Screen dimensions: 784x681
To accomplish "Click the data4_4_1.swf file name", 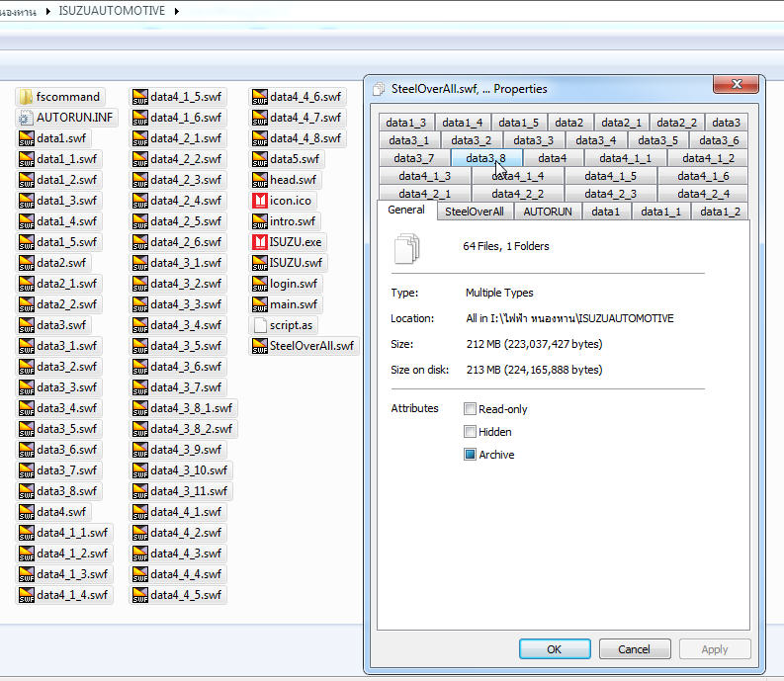I will (186, 512).
